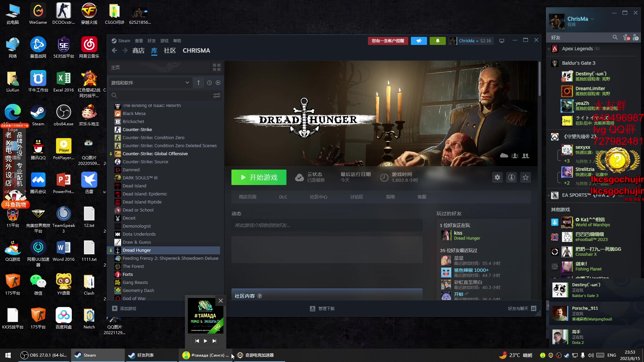Click the Steam forward navigation arrow
Image resolution: width=644 pixels, height=362 pixels.
125,50
